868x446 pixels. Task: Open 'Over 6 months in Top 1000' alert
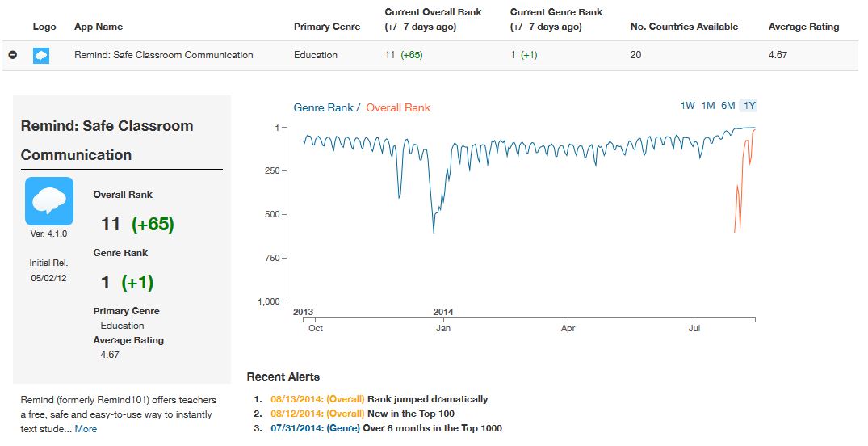click(x=434, y=428)
